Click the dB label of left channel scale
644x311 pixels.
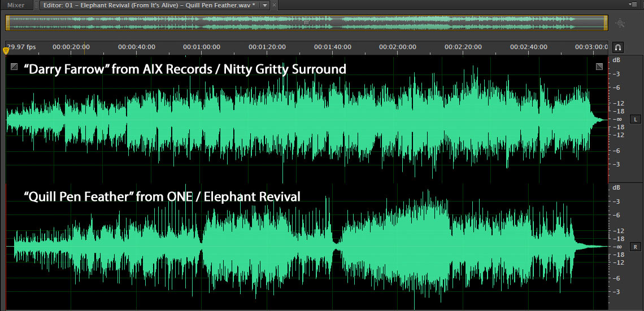(616, 60)
